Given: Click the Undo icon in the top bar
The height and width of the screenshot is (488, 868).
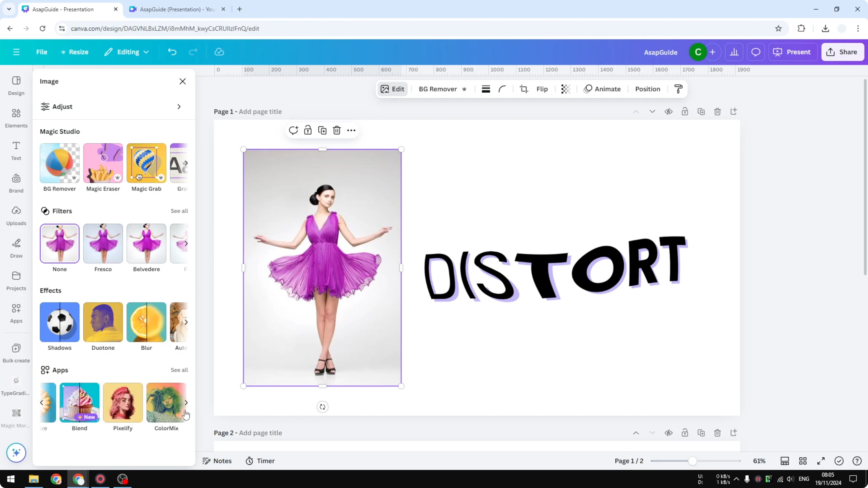Looking at the screenshot, I should coord(172,52).
